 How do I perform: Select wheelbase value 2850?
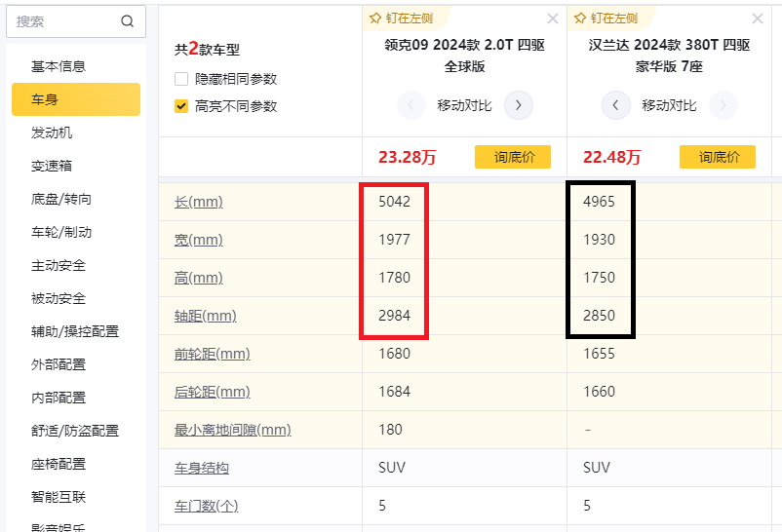[x=599, y=316]
